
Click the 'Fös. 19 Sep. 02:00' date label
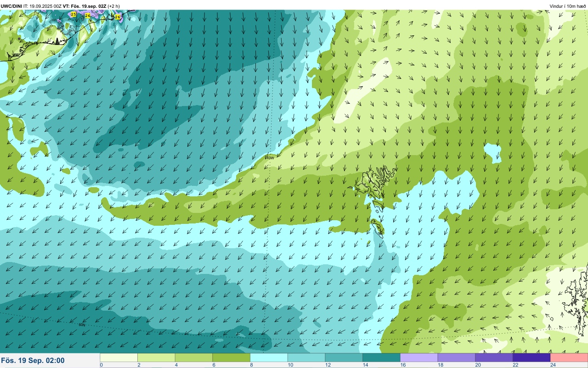[33, 361]
